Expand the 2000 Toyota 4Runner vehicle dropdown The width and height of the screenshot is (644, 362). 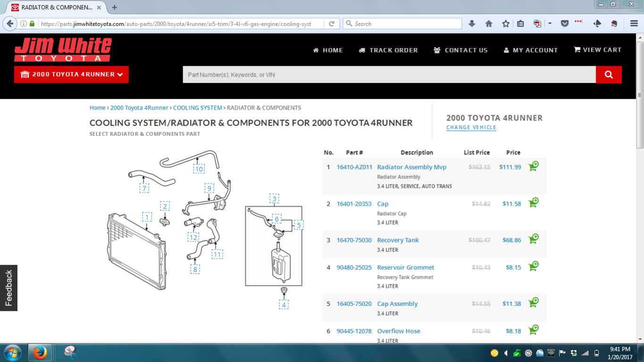(71, 75)
